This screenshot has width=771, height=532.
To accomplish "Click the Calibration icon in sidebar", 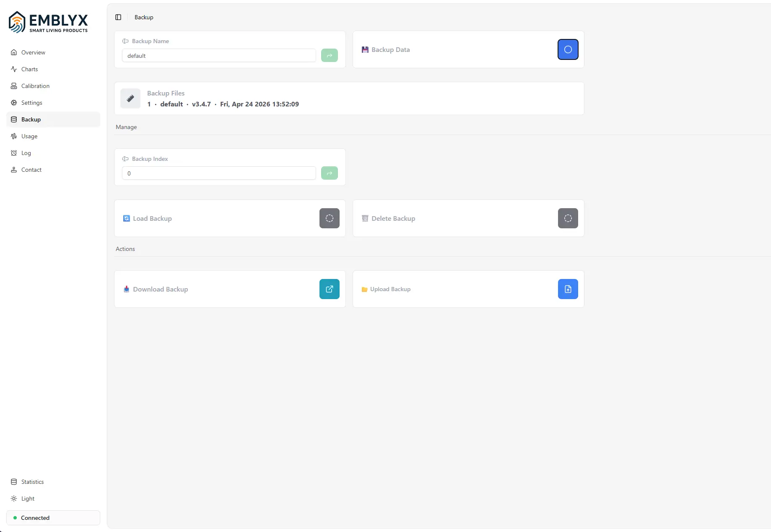I will coord(14,86).
